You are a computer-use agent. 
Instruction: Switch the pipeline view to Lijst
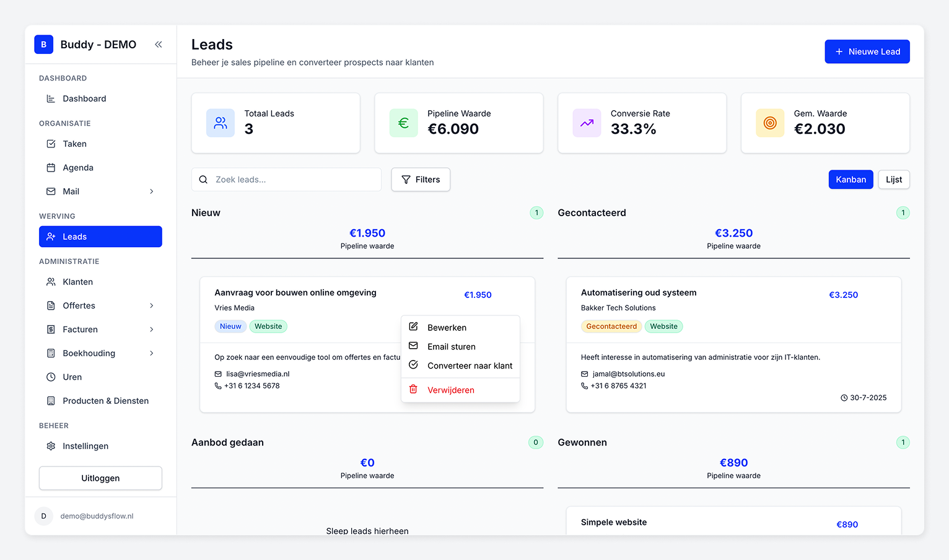click(x=893, y=179)
